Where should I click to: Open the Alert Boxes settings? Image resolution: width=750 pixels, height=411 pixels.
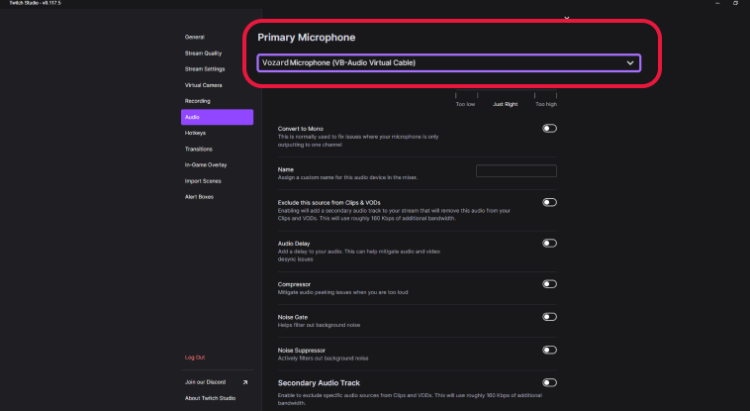pos(199,197)
